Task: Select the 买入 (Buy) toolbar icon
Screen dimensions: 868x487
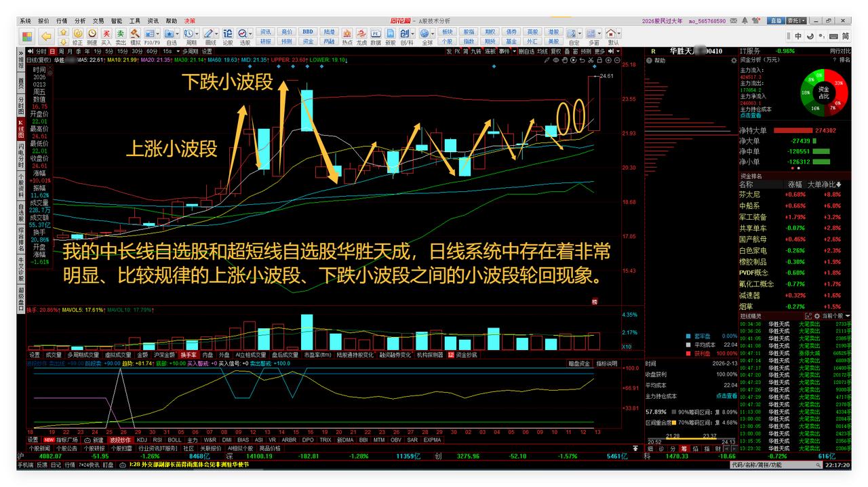Action: (105, 32)
